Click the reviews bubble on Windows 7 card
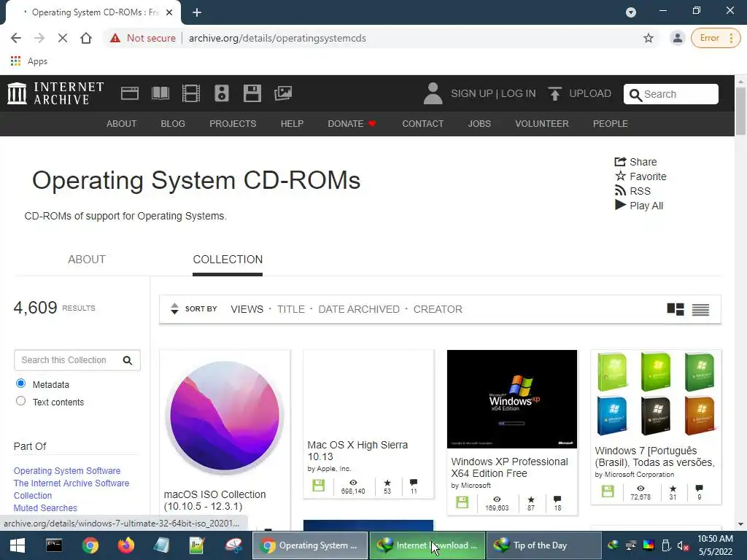The height and width of the screenshot is (560, 747). [x=699, y=488]
